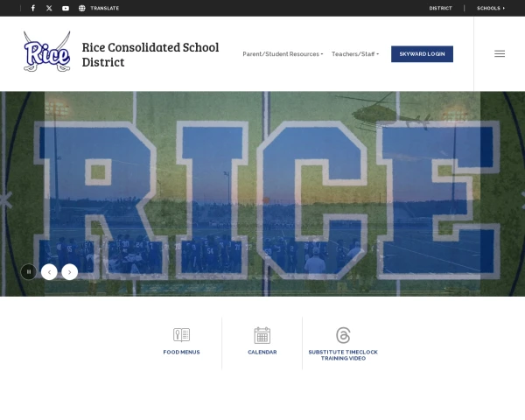The image size is (525, 420).
Task: Open the DISTRICT link in top bar
Action: pos(441,8)
